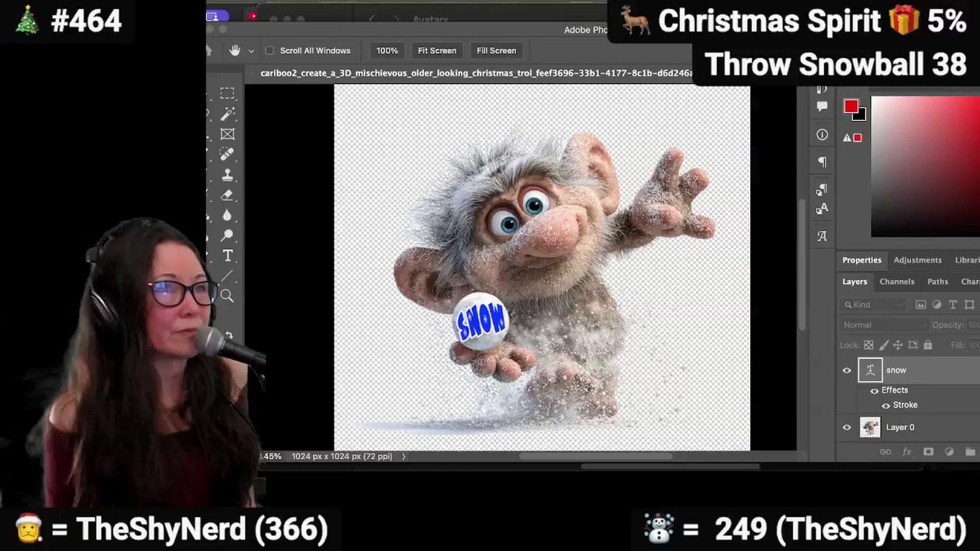Click the Layer 0 thumbnail
The image size is (980, 551).
870,428
